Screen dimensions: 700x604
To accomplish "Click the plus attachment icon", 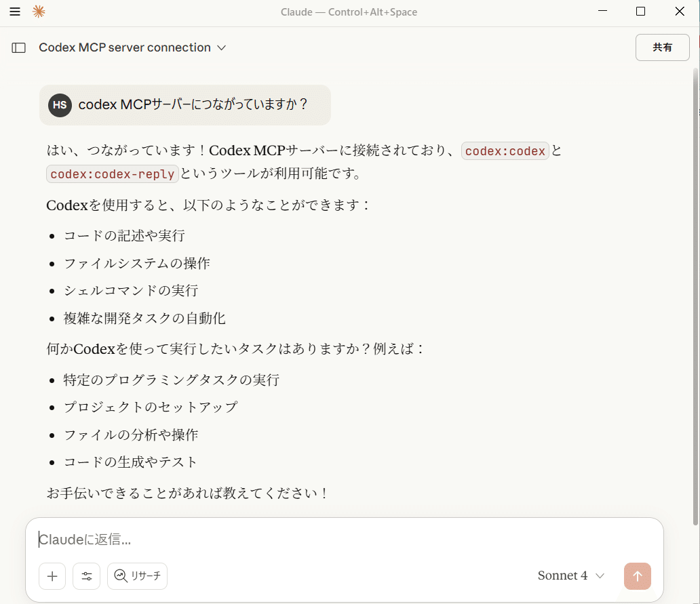I will pyautogui.click(x=52, y=576).
